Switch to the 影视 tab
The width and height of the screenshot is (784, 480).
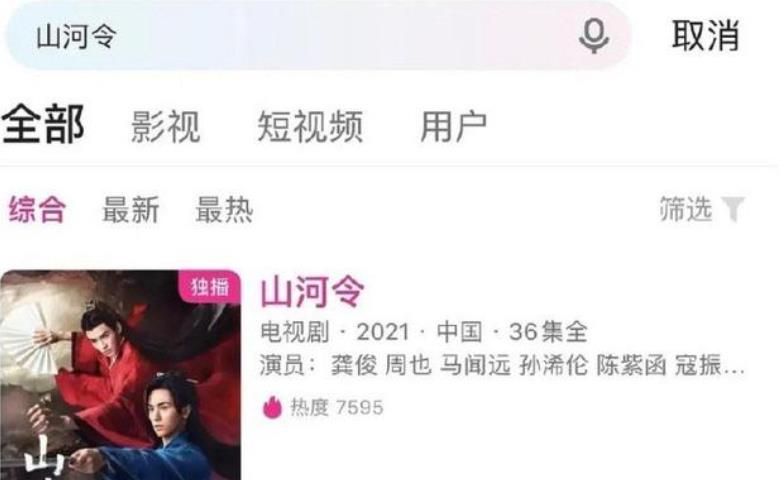coord(166,127)
